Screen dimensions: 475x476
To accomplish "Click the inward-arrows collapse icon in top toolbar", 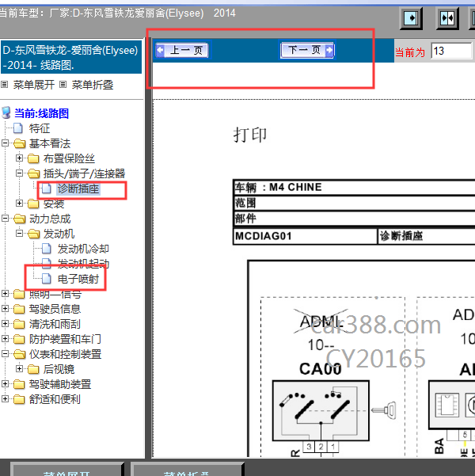I will click(447, 18).
